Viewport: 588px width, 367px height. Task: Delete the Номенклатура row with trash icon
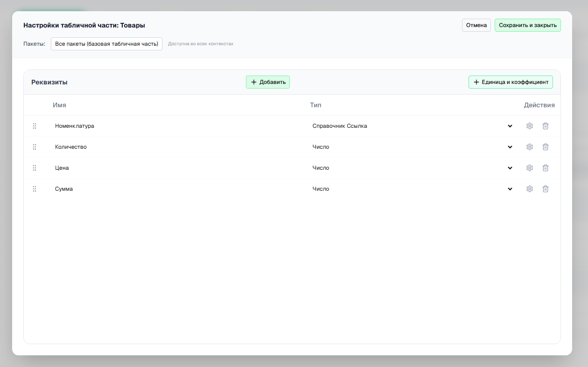point(545,126)
